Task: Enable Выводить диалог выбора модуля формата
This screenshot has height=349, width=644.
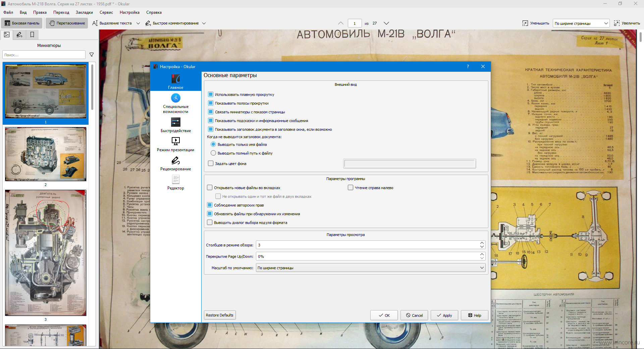Action: click(x=210, y=223)
